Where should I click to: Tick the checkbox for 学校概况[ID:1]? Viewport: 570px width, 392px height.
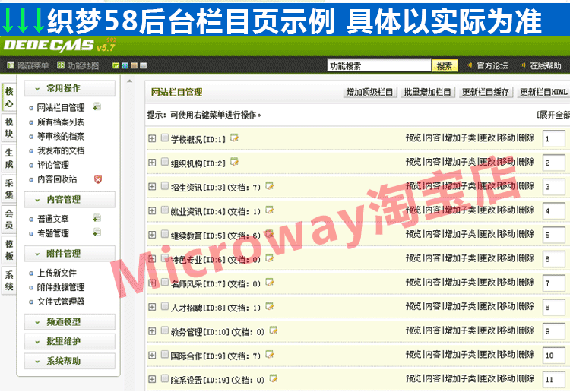tap(165, 138)
